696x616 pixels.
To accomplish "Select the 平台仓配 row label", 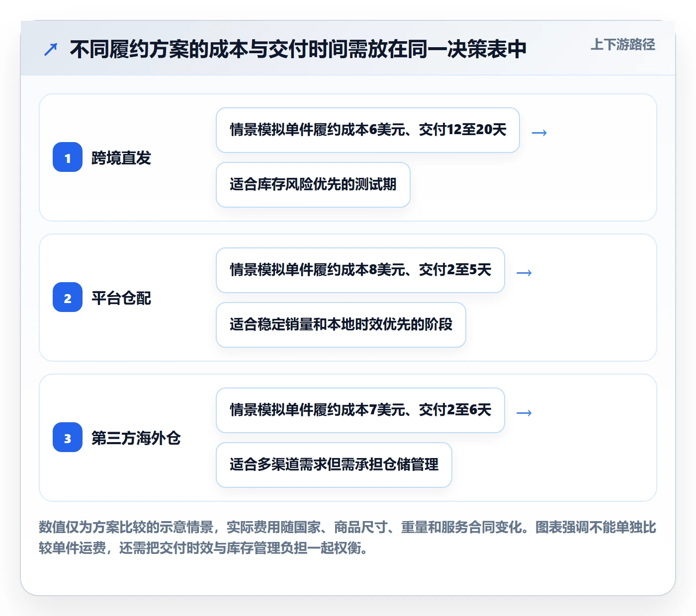I will click(x=121, y=298).
